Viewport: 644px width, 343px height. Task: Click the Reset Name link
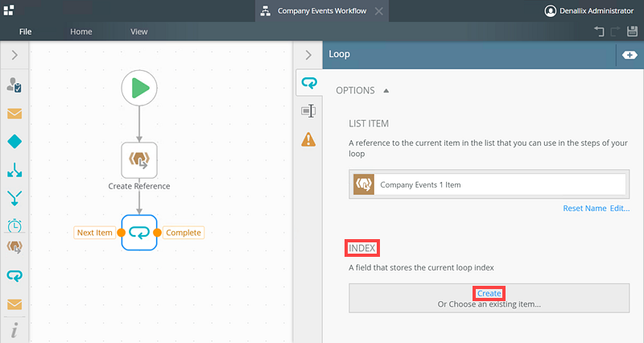584,209
